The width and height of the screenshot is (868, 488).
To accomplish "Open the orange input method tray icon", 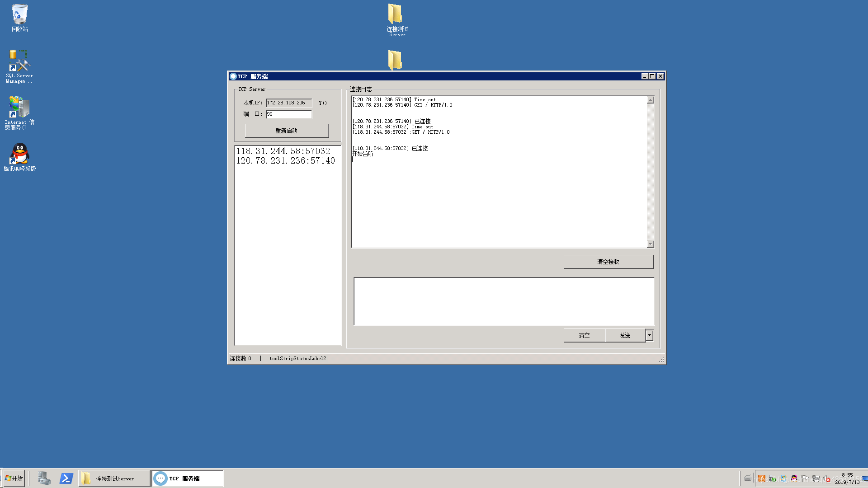I will (762, 479).
